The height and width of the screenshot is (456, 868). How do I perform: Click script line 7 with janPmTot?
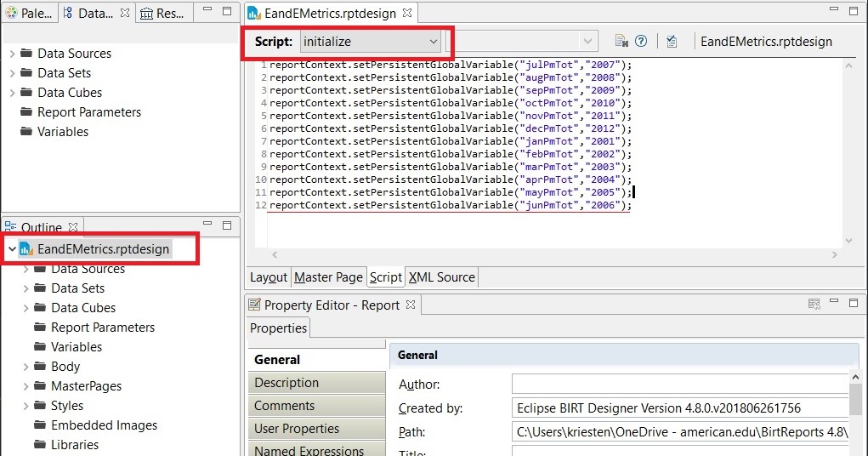[x=450, y=141]
